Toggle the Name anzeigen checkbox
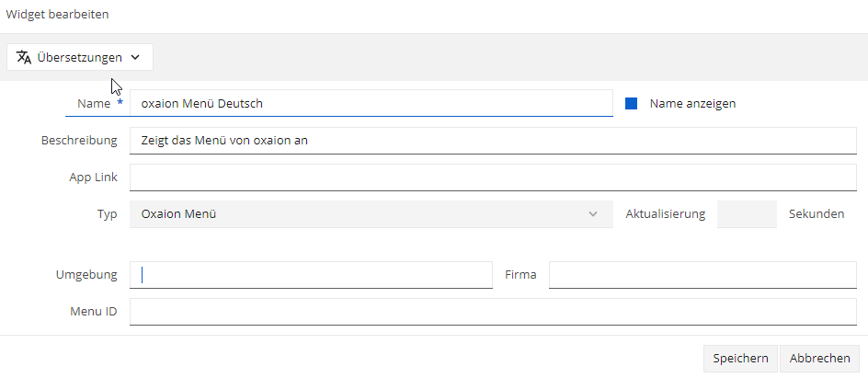This screenshot has width=868, height=378. coord(631,104)
